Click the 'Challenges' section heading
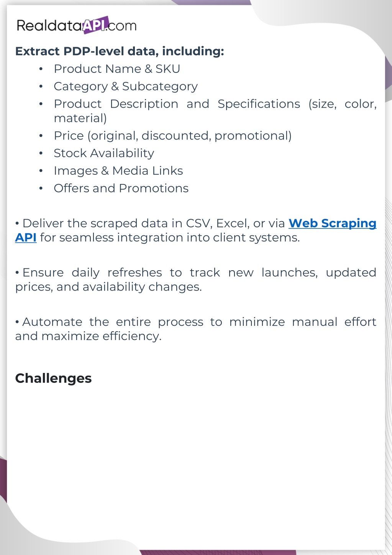Viewport: 392px width, 555px height. pyautogui.click(x=53, y=378)
